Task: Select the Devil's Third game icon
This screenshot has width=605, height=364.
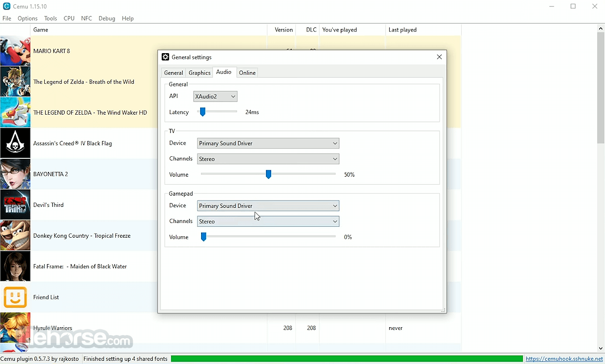Action: click(15, 205)
